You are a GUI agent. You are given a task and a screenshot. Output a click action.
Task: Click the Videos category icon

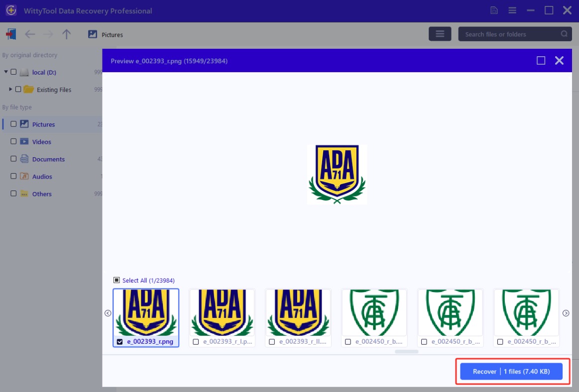24,141
